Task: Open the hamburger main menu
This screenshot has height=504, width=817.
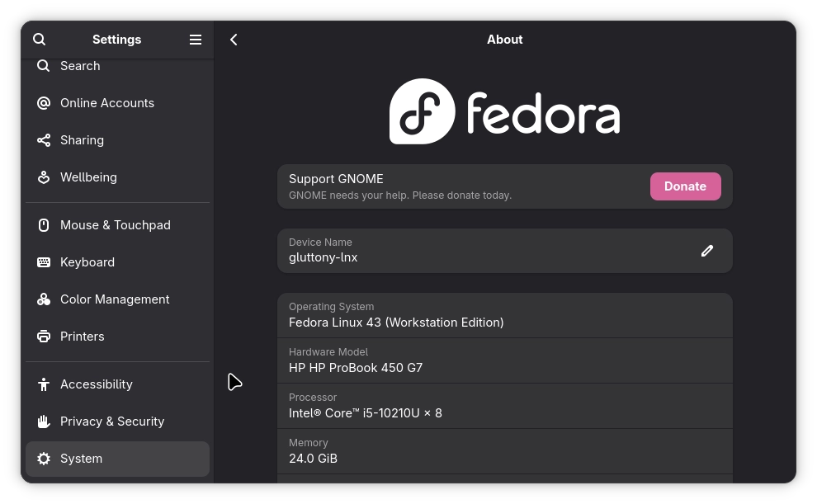Action: (196, 40)
